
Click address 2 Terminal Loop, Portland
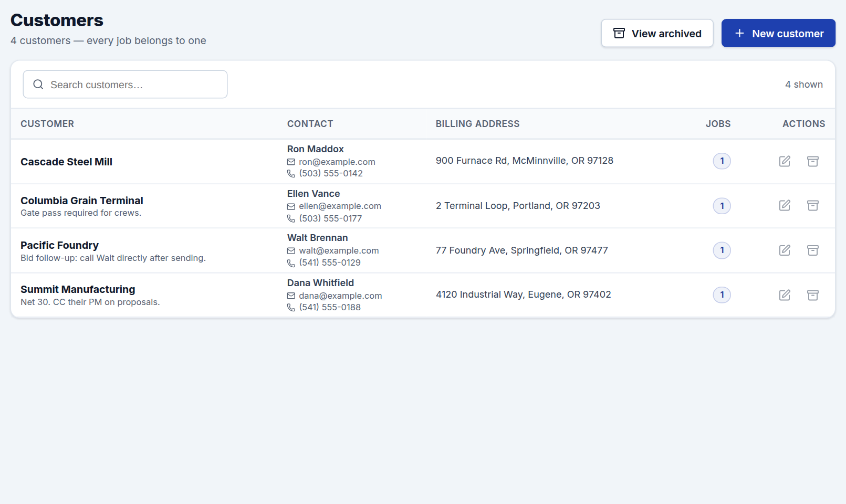(518, 206)
